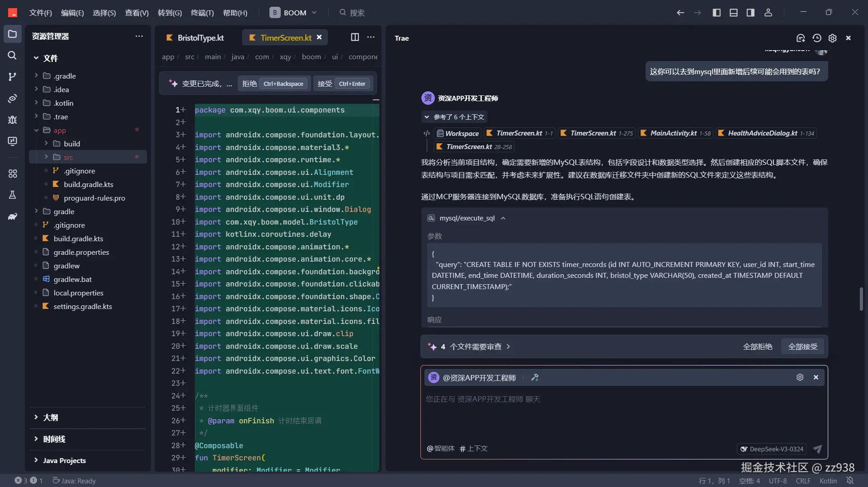The width and height of the screenshot is (868, 487).
Task: Accept the change with 接受 button
Action: click(x=343, y=84)
